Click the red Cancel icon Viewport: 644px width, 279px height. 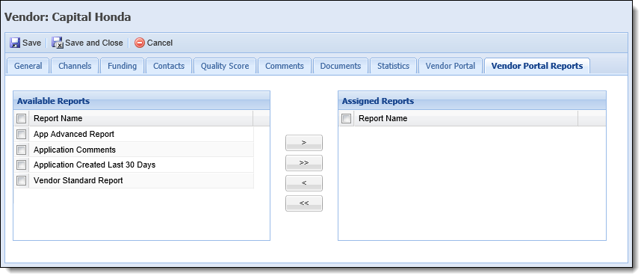point(140,43)
